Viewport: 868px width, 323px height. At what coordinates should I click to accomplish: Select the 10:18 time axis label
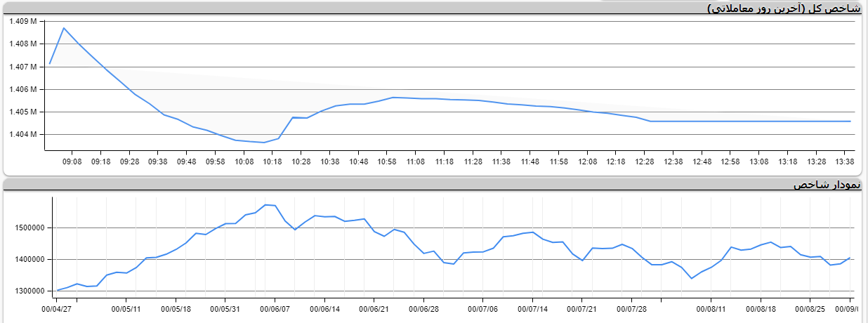pos(272,161)
